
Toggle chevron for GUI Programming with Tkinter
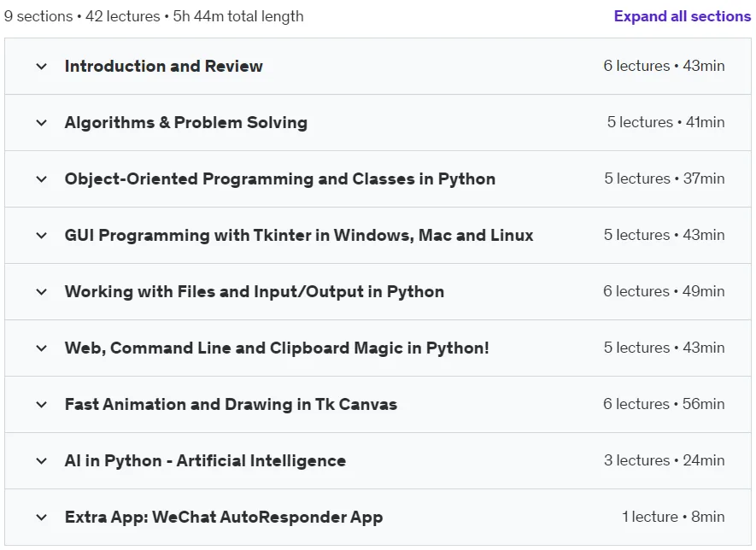[42, 236]
